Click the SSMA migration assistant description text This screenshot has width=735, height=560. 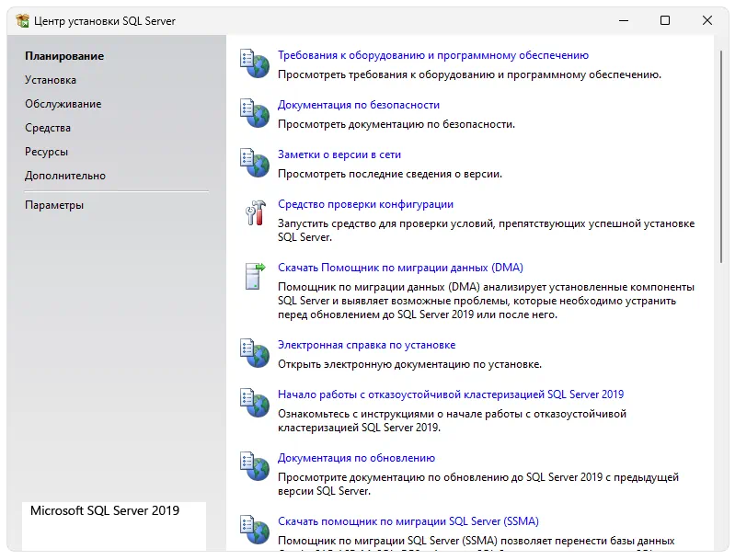[477, 541]
